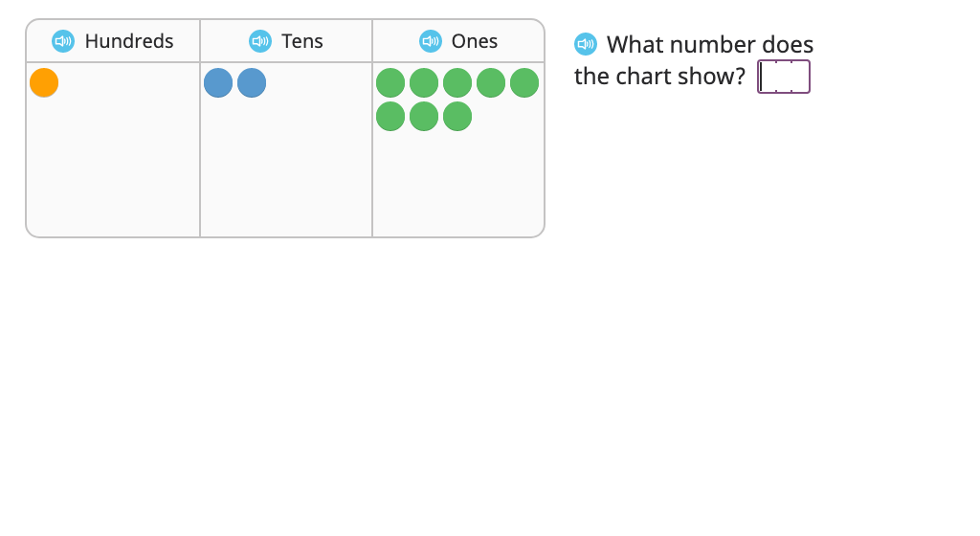The height and width of the screenshot is (536, 980).
Task: Play audio for the Ones column label
Action: pos(431,41)
